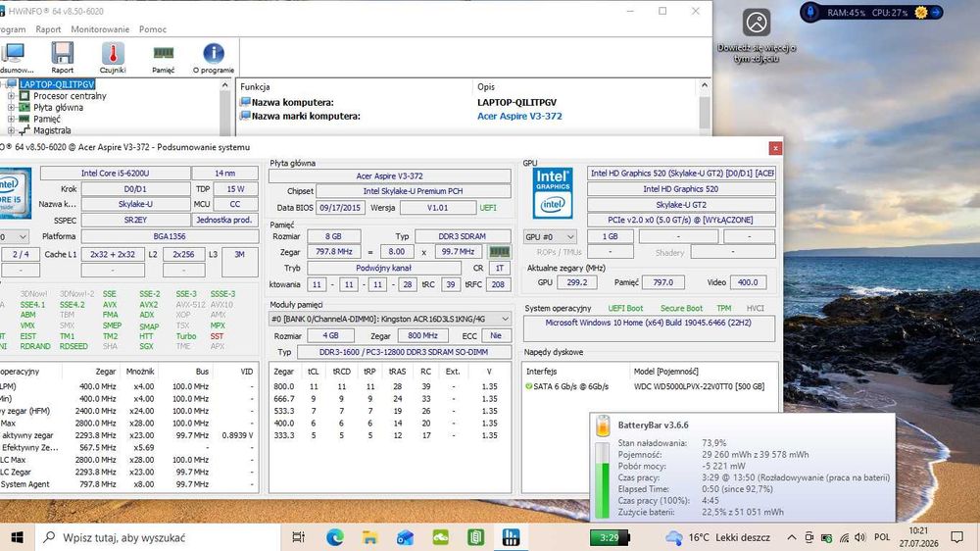
Task: Expand the Magistrala tree node
Action: point(11,130)
